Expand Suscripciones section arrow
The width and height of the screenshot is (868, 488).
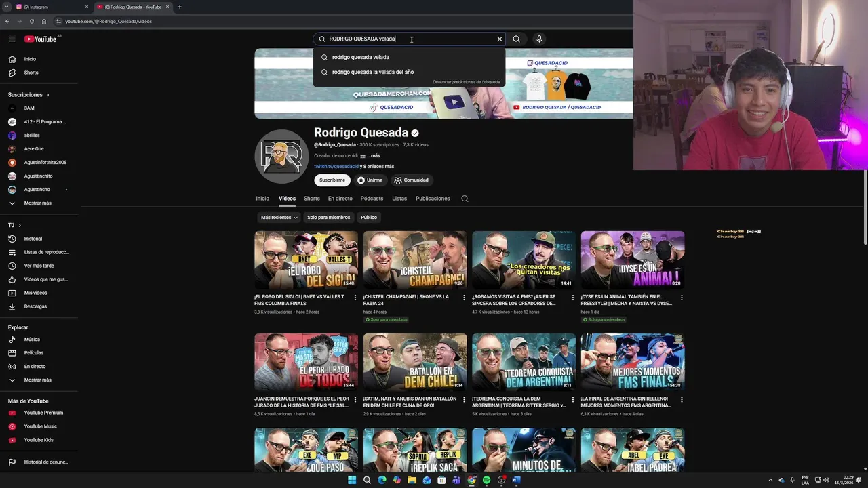click(47, 95)
